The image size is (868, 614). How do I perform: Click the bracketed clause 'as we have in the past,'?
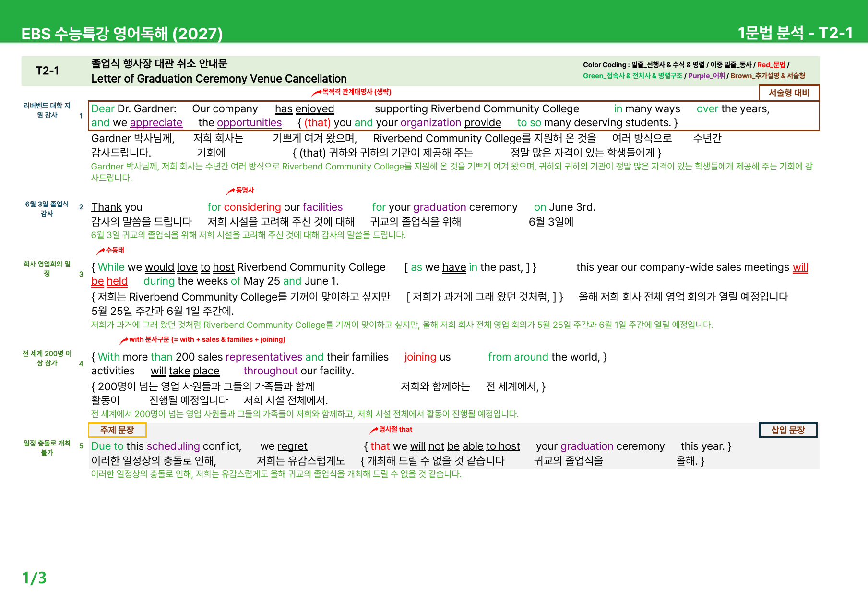(467, 267)
